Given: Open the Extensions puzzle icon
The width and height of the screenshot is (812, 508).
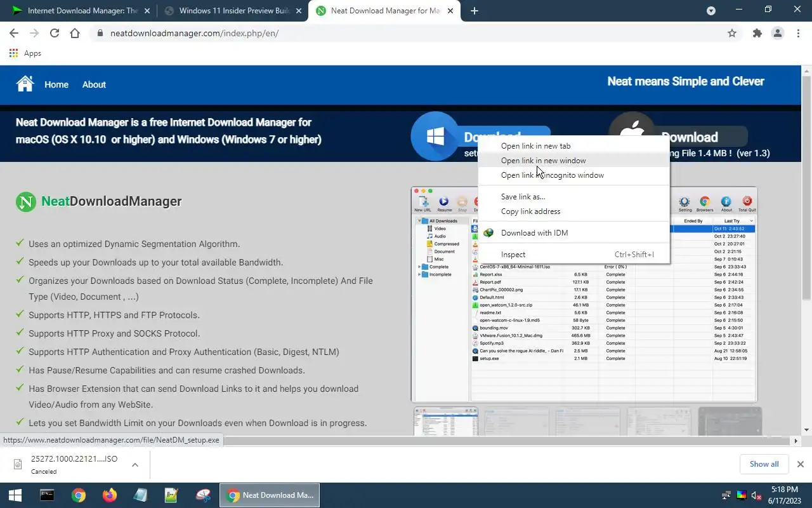Looking at the screenshot, I should coord(757,33).
